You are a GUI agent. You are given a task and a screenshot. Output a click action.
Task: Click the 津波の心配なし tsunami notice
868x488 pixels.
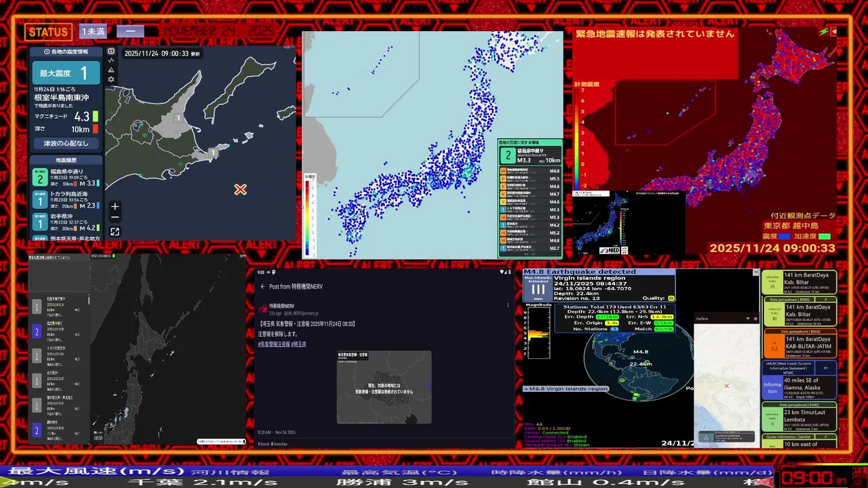66,143
